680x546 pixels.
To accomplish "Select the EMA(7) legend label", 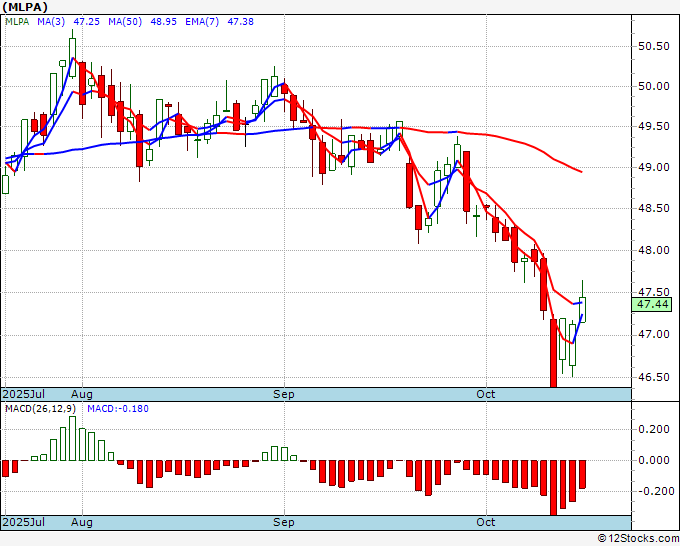I will point(202,22).
